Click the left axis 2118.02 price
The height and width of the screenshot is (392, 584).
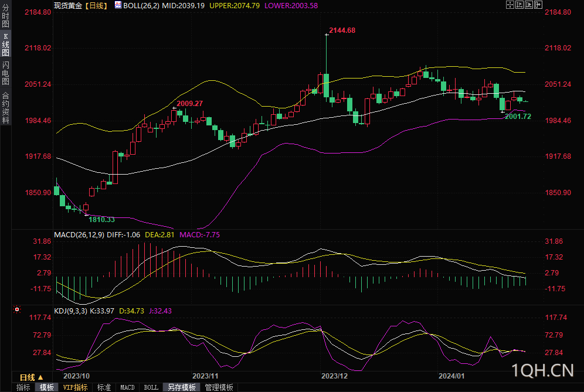coord(38,47)
